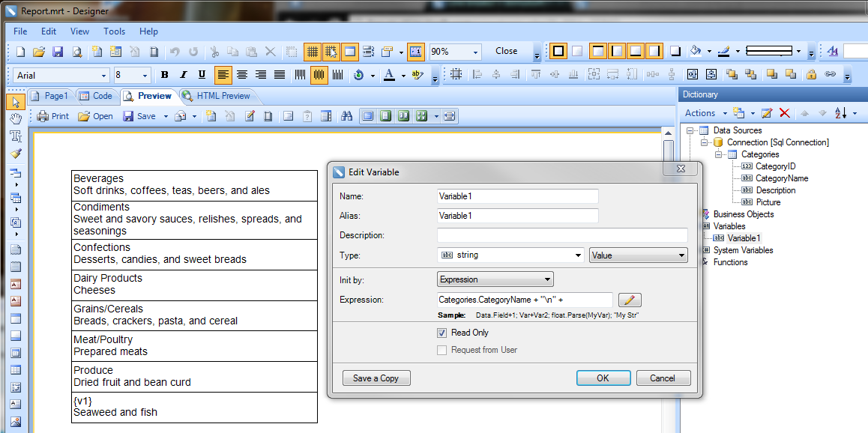Click the Expression input field
The height and width of the screenshot is (433, 868).
pyautogui.click(x=525, y=300)
